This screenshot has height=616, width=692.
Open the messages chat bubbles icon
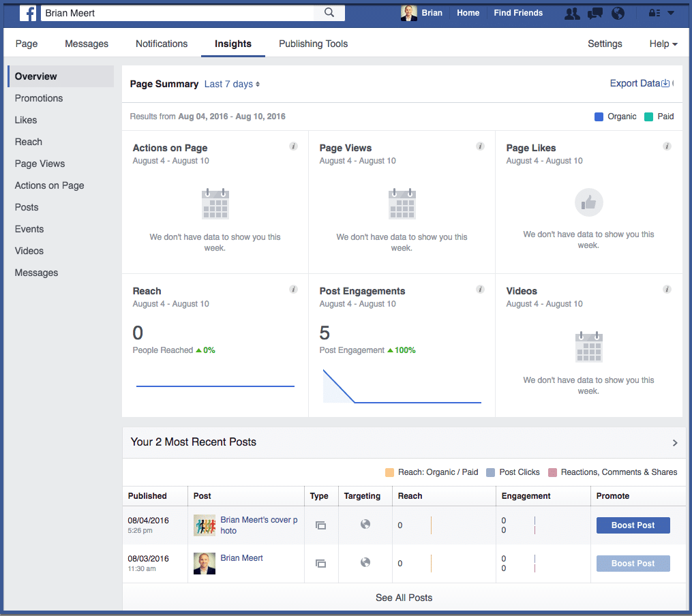click(595, 13)
